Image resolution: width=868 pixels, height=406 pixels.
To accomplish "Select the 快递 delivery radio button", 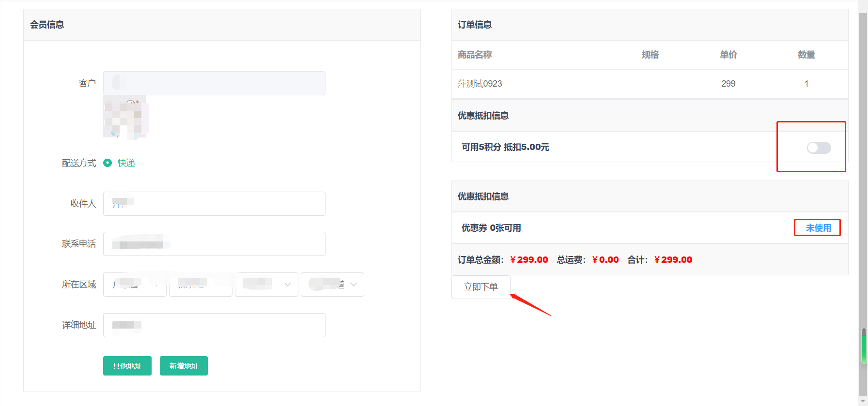I will pyautogui.click(x=108, y=163).
